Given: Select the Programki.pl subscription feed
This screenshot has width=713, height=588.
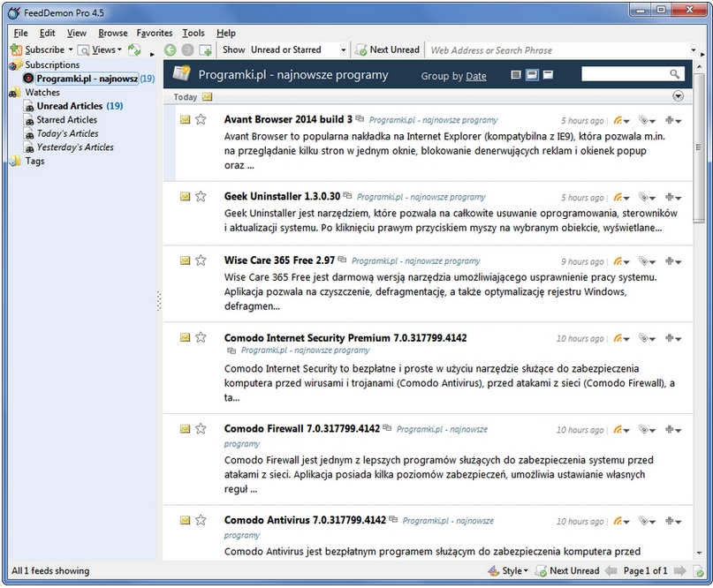Looking at the screenshot, I should (88, 79).
